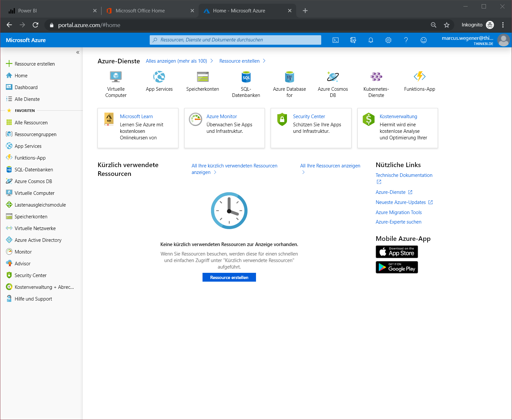Click the Microsoft Learn card icon
Image resolution: width=512 pixels, height=420 pixels.
[x=109, y=119]
